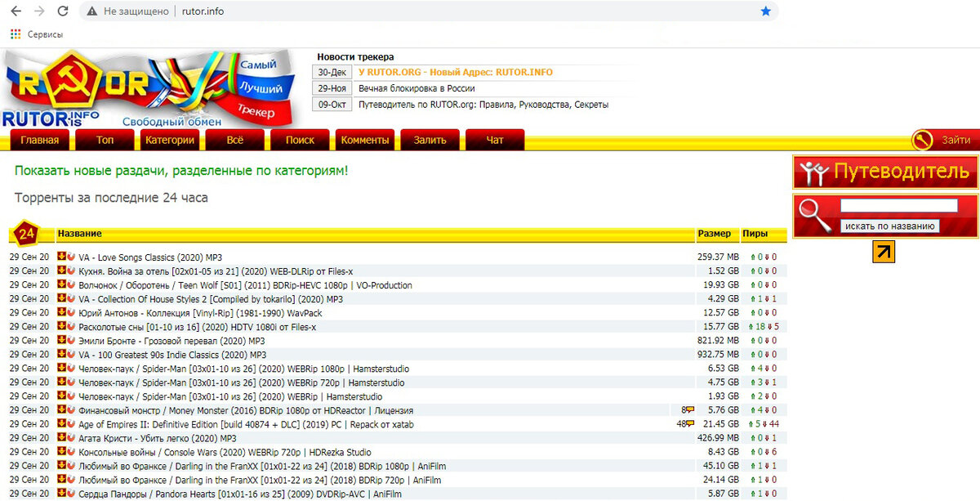Open torrent Сердца Пандоры / Pandora Hearts
The image size is (980, 501).
pos(240,494)
